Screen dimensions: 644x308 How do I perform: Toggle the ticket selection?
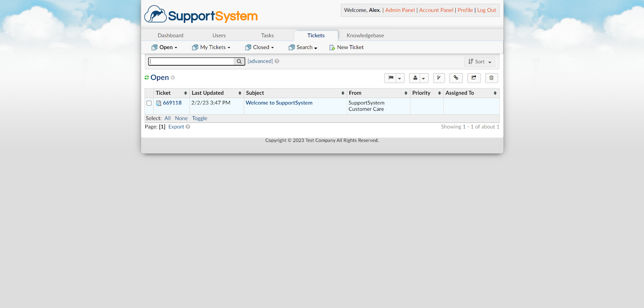200,118
